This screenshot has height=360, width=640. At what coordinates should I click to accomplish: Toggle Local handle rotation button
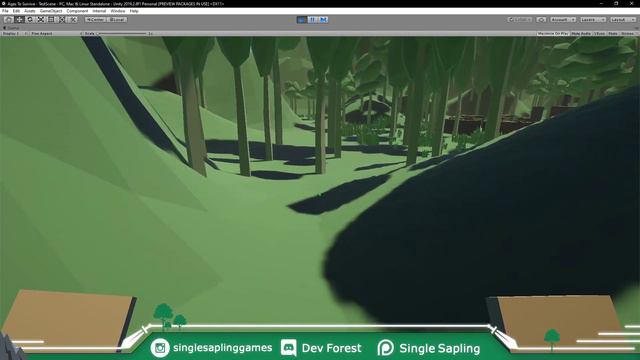pyautogui.click(x=117, y=20)
